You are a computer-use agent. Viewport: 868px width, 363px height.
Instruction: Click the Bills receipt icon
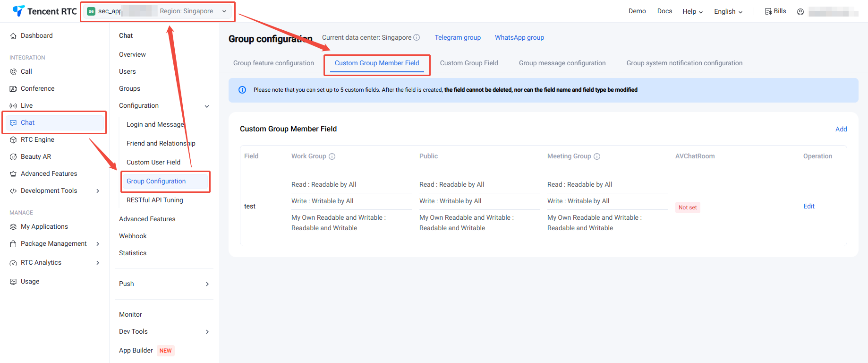pyautogui.click(x=768, y=11)
